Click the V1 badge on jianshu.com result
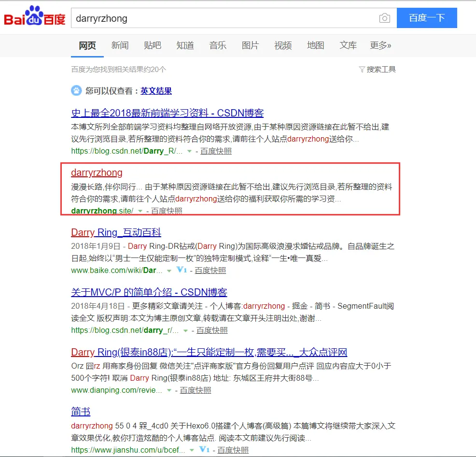The height and width of the screenshot is (457, 476). pyautogui.click(x=204, y=449)
